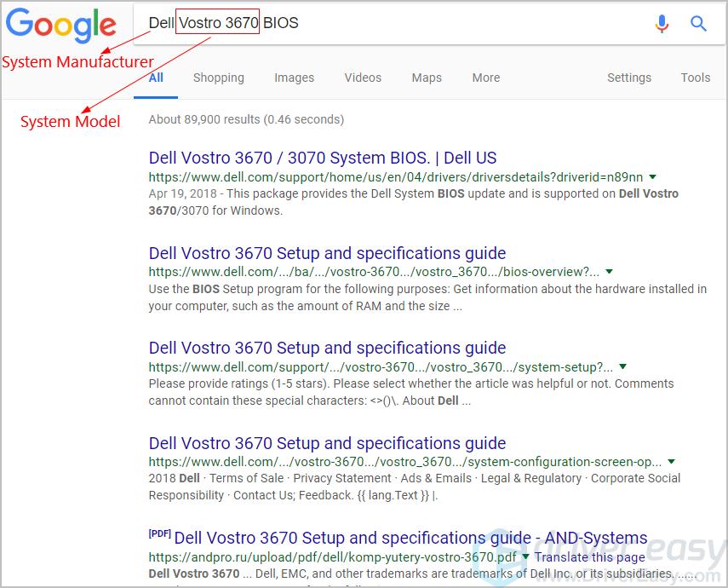Click the Google logo

pyautogui.click(x=60, y=26)
